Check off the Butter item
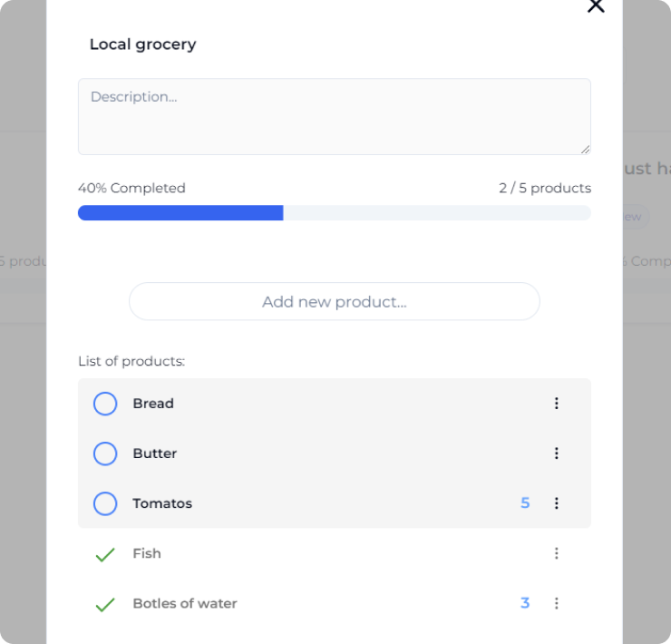 point(105,454)
